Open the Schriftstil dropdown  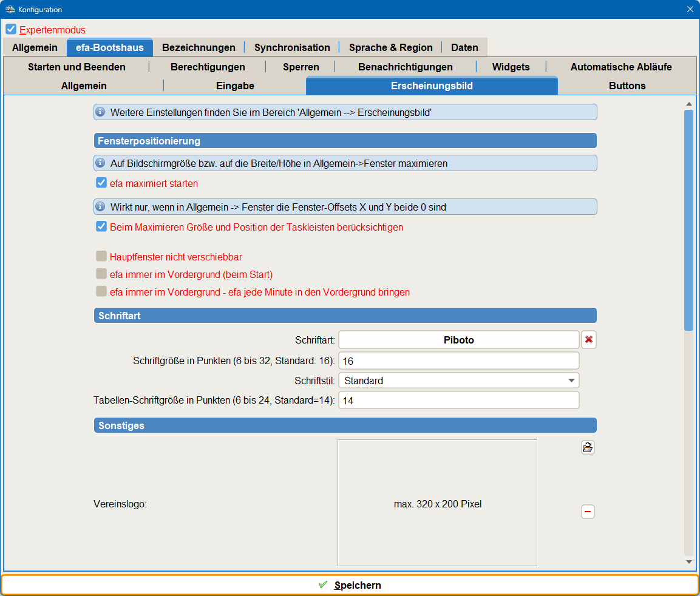[x=458, y=381]
